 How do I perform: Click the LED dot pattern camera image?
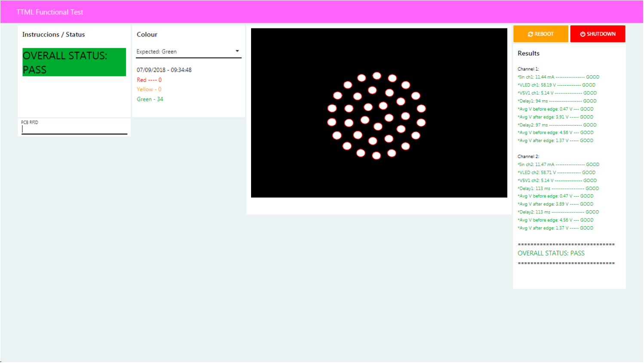pos(378,113)
